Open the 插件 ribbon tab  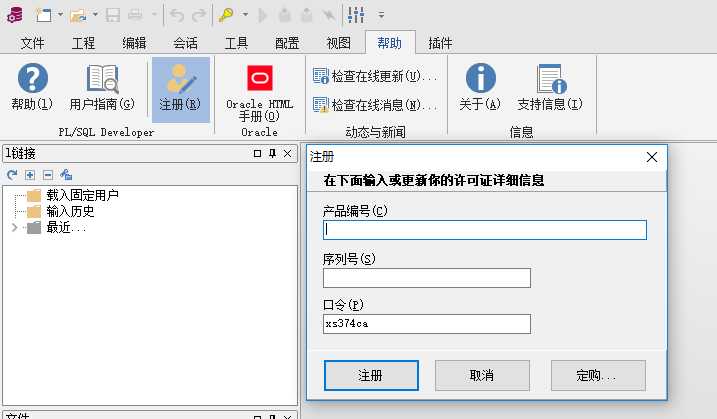(440, 43)
